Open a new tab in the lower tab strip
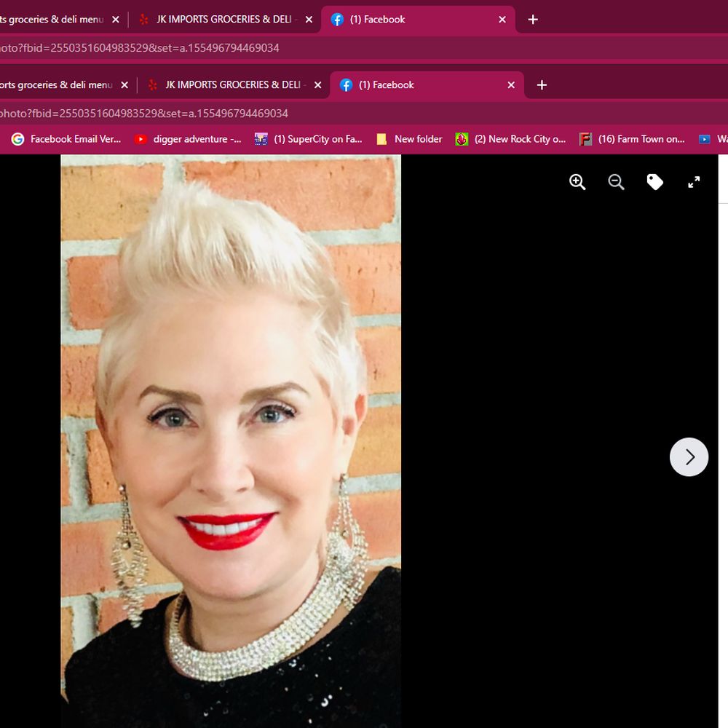The image size is (728, 728). pos(542,85)
